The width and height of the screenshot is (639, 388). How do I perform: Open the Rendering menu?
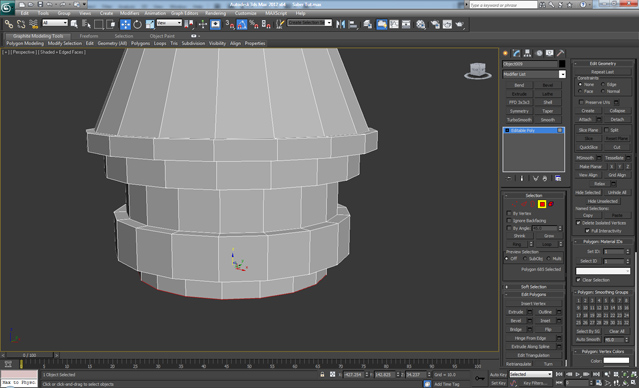pyautogui.click(x=215, y=13)
